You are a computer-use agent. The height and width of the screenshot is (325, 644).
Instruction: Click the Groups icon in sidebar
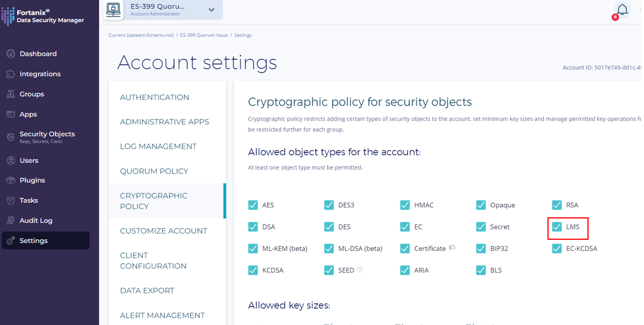(x=11, y=94)
